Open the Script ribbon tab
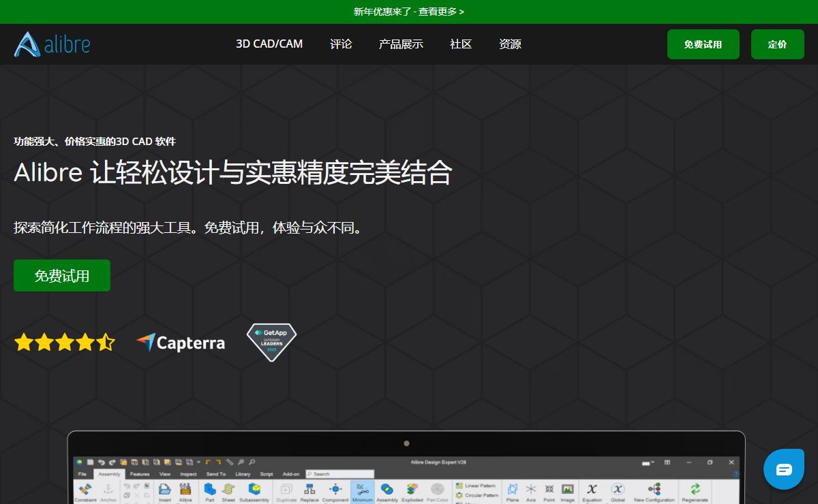Viewport: 818px width, 504px height. 267,474
